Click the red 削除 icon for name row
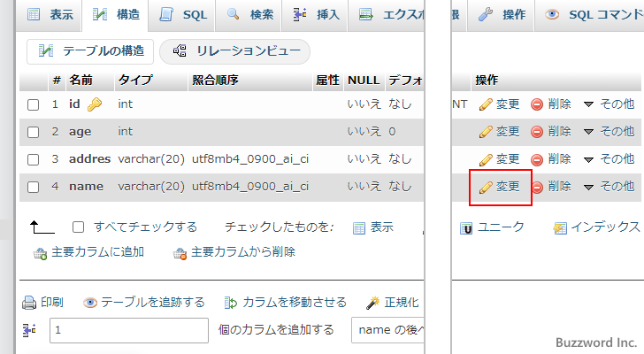Viewport: 644px width, 354px height. (537, 188)
